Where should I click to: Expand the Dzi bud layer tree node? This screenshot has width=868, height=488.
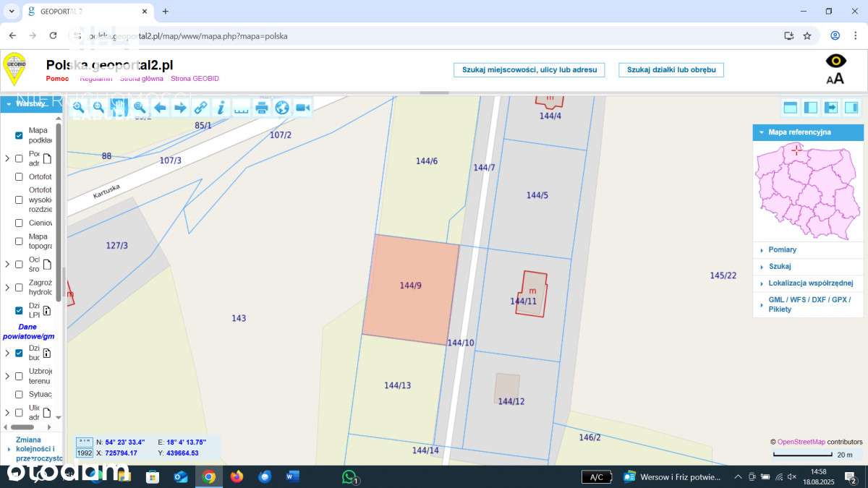click(x=7, y=353)
